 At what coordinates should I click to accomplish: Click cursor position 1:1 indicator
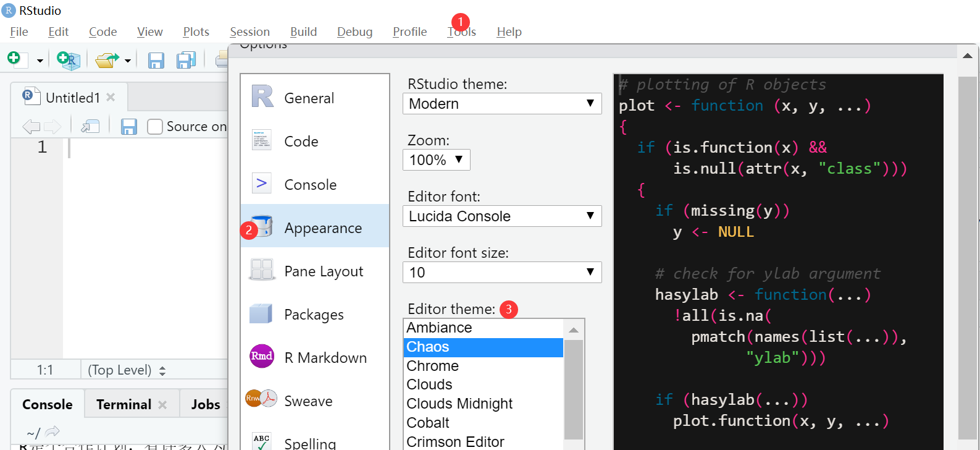click(x=45, y=370)
